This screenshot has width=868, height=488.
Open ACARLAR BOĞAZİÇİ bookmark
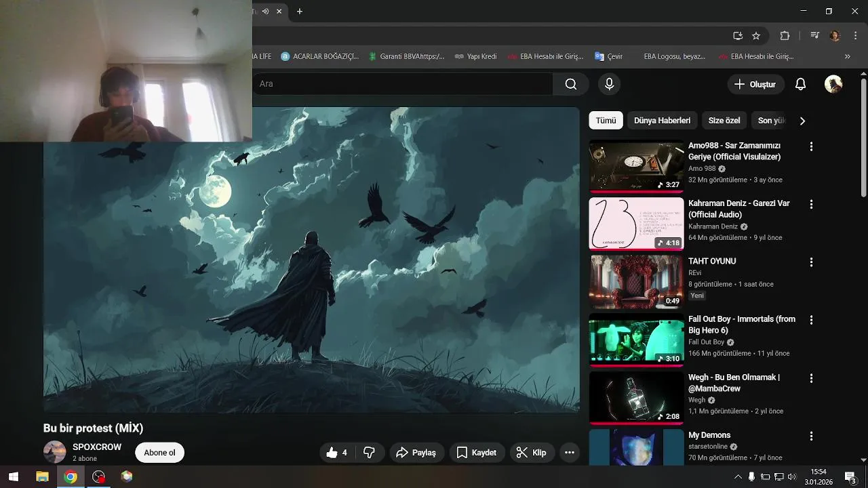(x=319, y=56)
